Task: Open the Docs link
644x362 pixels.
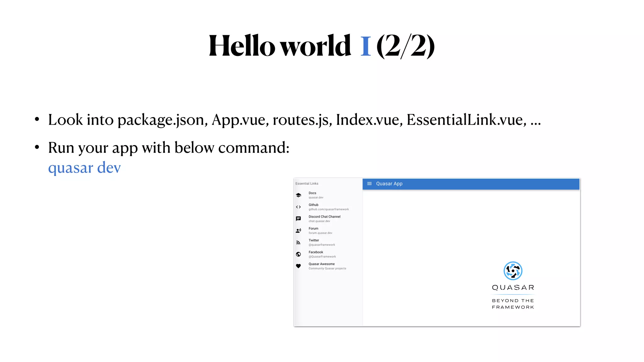Action: [x=312, y=193]
